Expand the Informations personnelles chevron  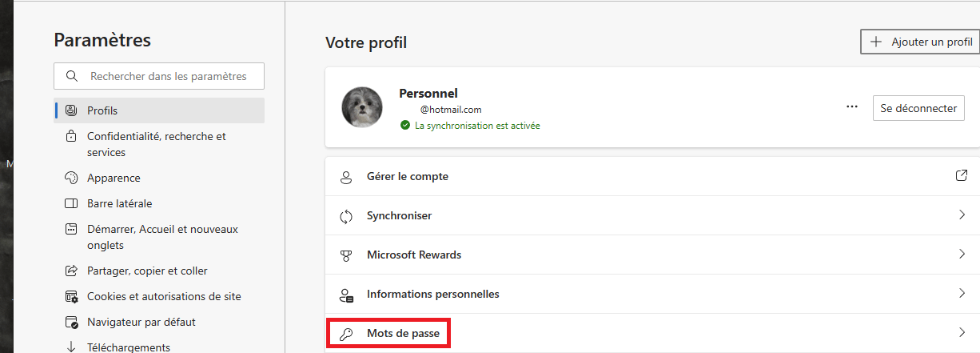click(962, 294)
